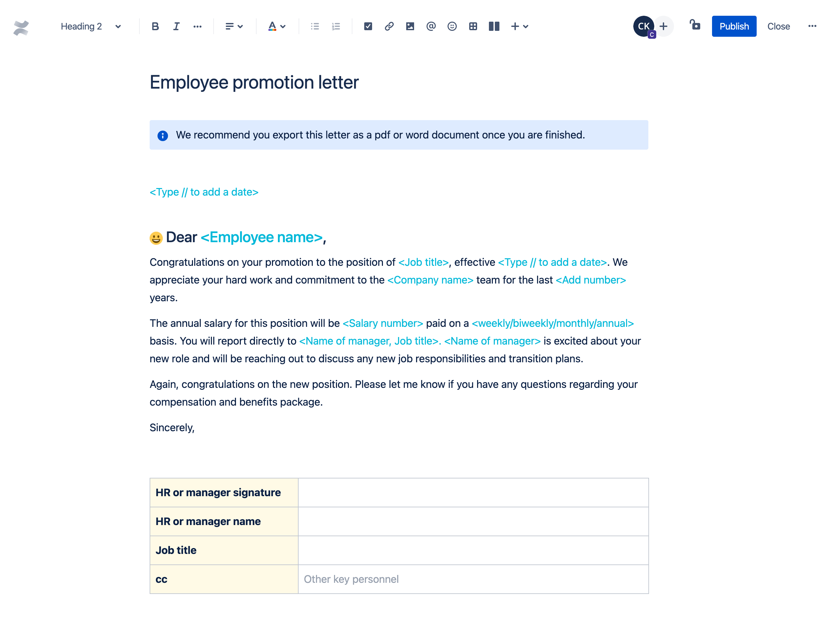Click the table insert icon
The image size is (840, 634).
tap(473, 27)
